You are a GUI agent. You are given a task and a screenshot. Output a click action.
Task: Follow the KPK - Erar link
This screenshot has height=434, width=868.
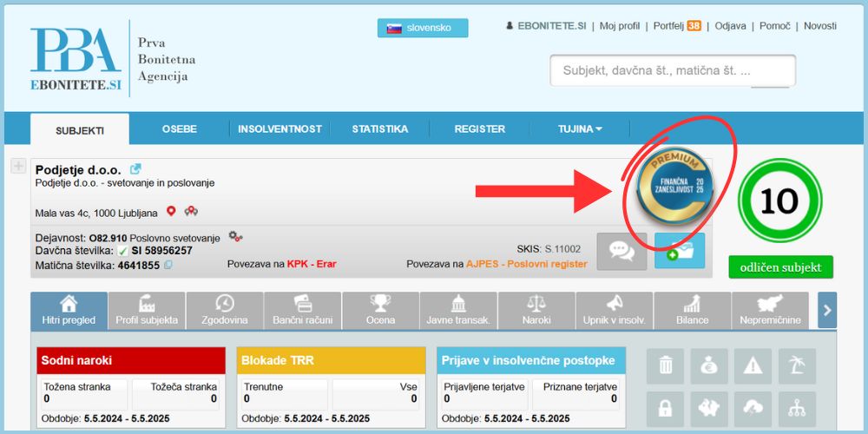[x=311, y=264]
